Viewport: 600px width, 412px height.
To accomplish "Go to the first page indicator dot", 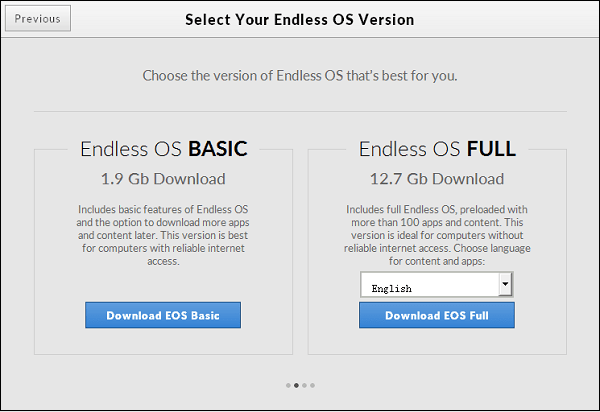I will pyautogui.click(x=288, y=384).
